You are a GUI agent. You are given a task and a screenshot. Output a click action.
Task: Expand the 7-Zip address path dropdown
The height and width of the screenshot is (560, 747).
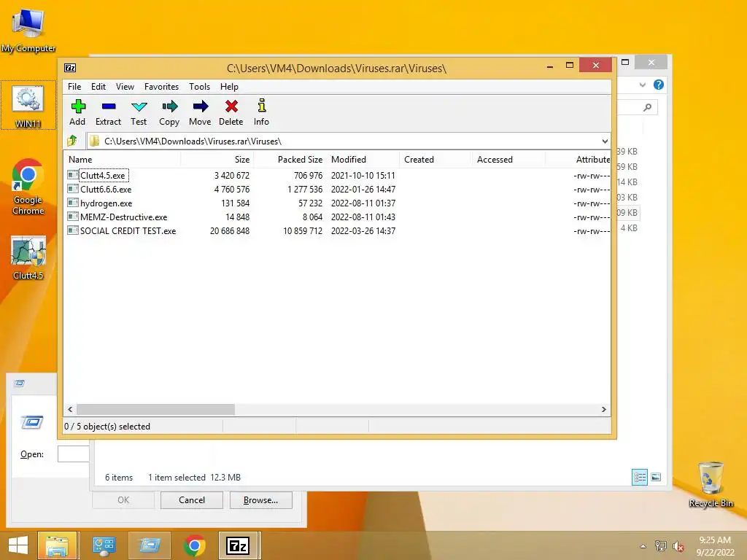[605, 141]
